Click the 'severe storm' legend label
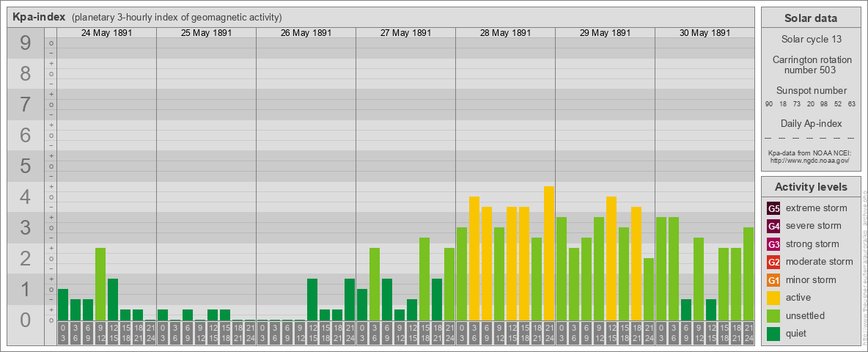This screenshot has height=352, width=868. [x=814, y=227]
